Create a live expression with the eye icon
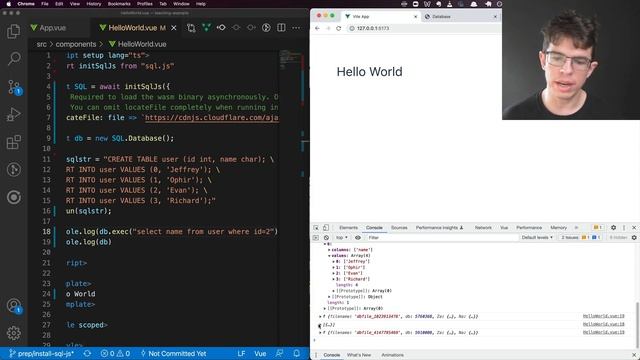Viewport: 640px width, 360px height. 358,238
